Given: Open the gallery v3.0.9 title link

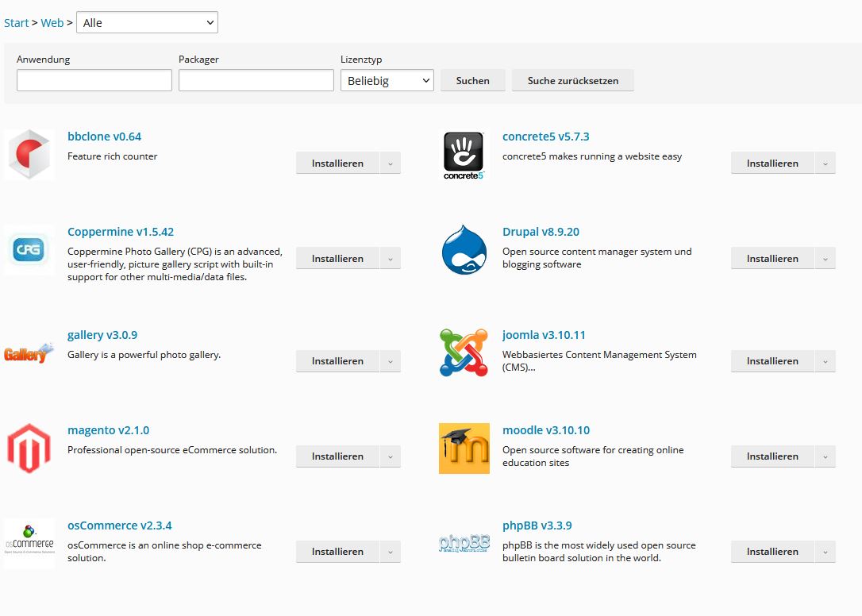Looking at the screenshot, I should (102, 335).
